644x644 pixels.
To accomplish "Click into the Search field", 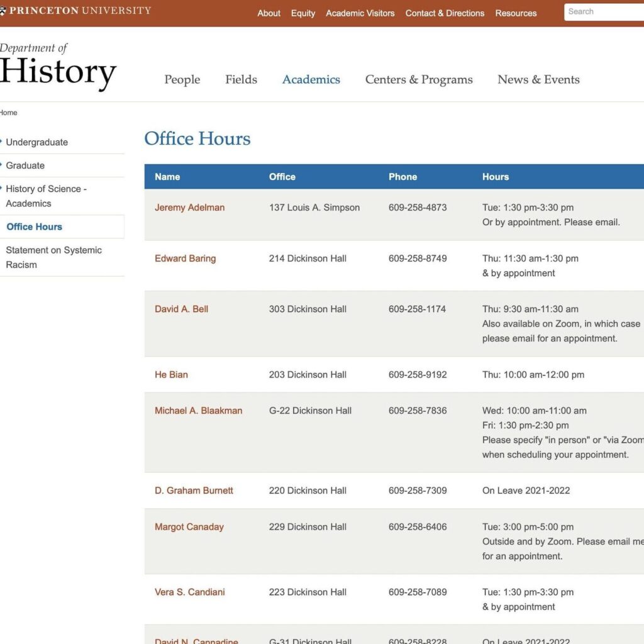I will tap(604, 12).
